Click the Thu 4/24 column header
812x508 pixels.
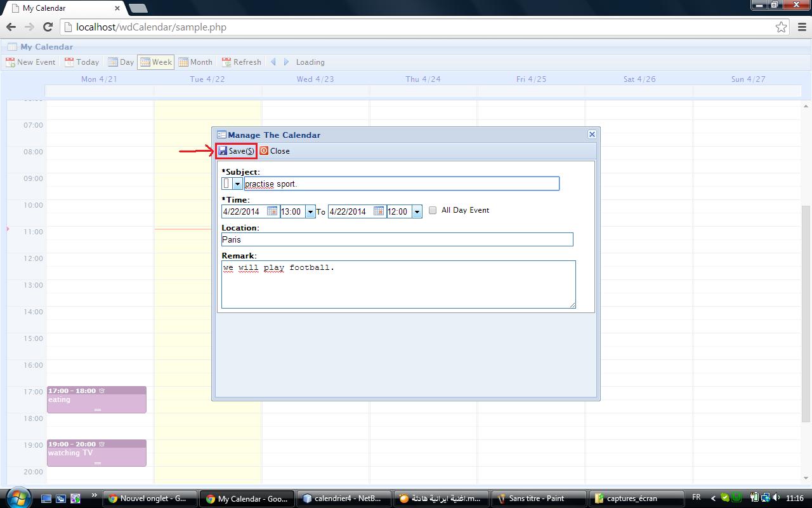point(423,79)
